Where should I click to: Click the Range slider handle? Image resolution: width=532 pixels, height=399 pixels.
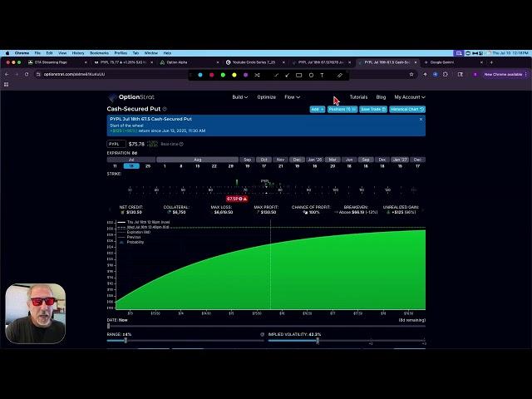(x=126, y=340)
